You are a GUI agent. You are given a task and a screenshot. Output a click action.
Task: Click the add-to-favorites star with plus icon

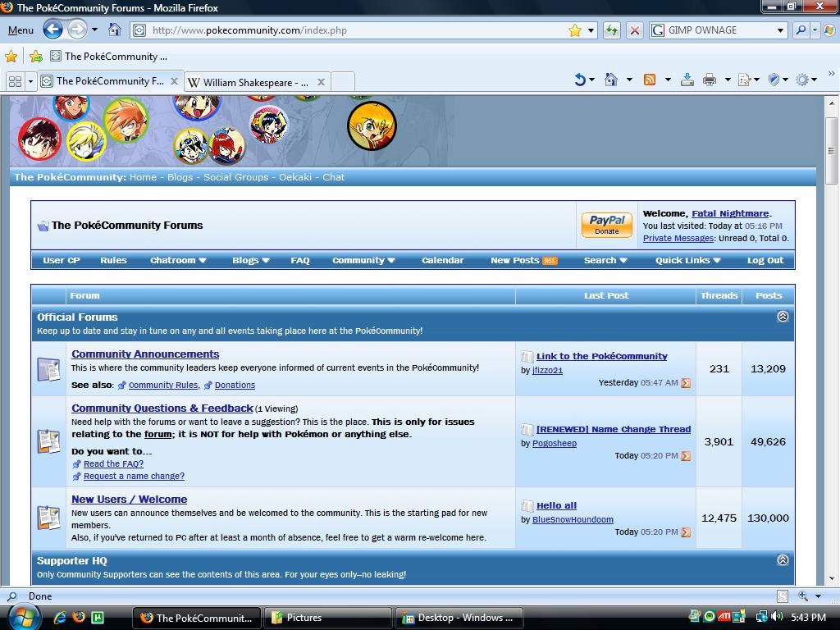tap(36, 56)
